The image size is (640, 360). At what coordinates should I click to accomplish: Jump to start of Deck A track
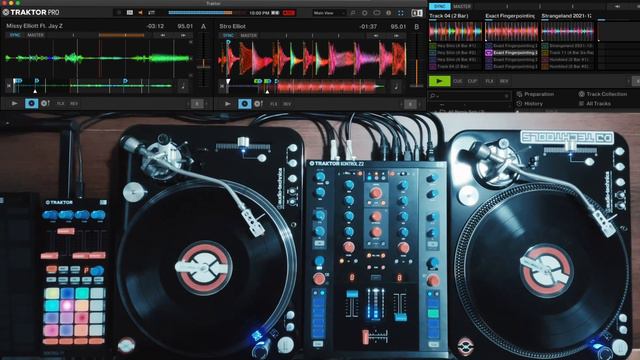pyautogui.click(x=9, y=86)
